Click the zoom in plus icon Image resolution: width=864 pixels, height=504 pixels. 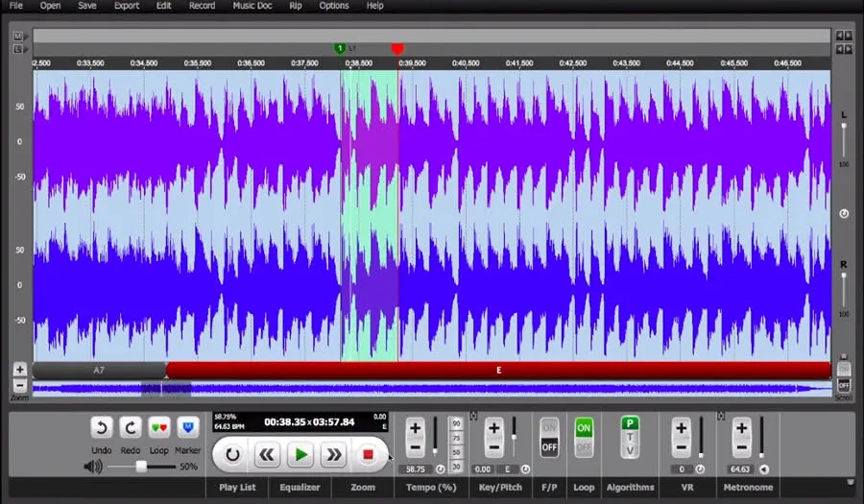pos(19,370)
